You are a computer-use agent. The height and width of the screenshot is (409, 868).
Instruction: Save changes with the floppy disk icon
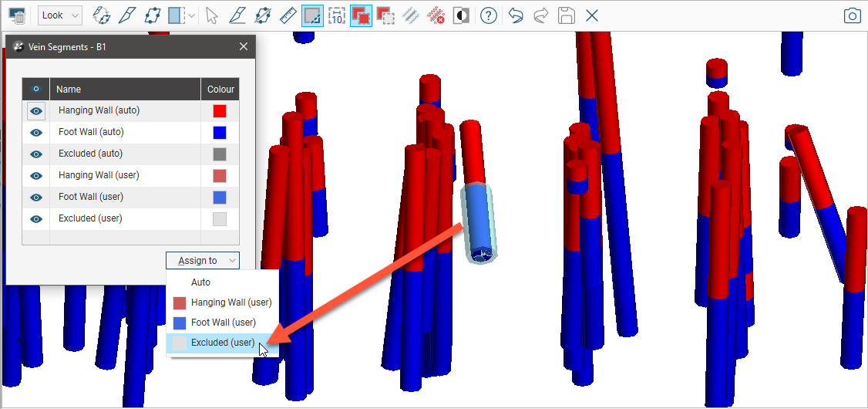click(567, 15)
